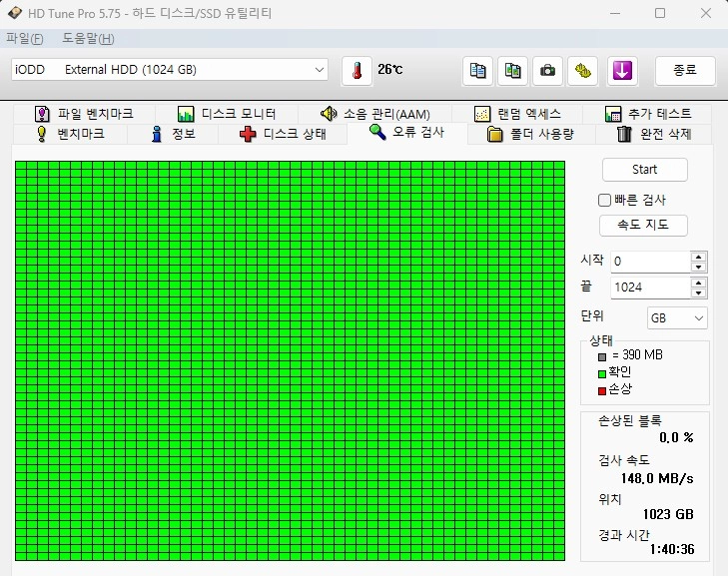Enable the 빠른 검사 checkbox
728x576 pixels.
coord(604,200)
